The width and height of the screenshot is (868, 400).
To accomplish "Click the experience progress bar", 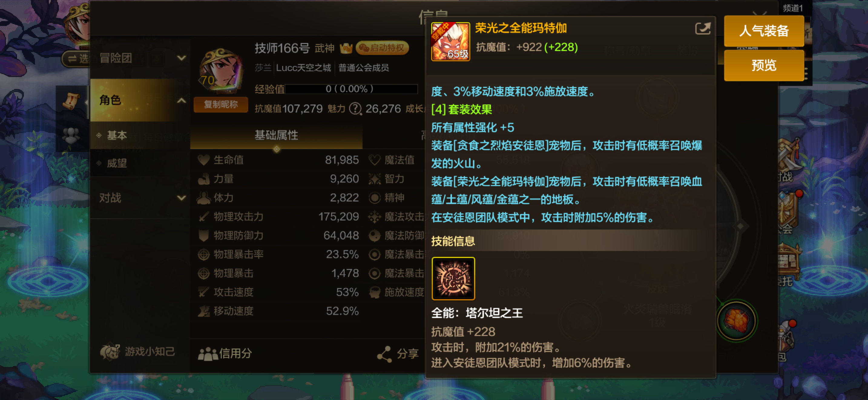I will 351,89.
